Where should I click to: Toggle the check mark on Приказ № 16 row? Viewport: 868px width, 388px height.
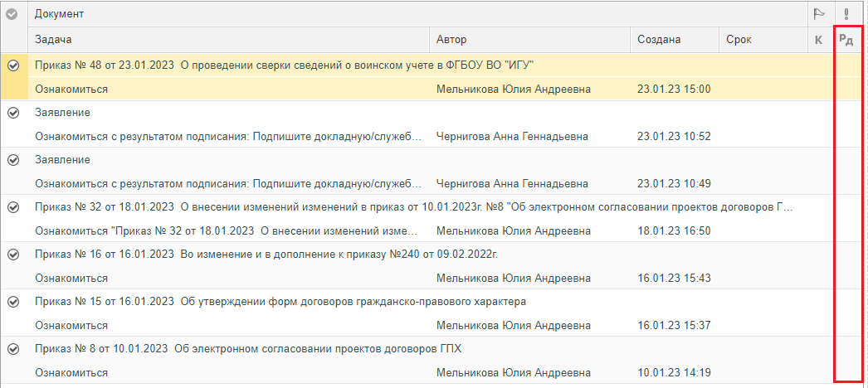pos(13,255)
